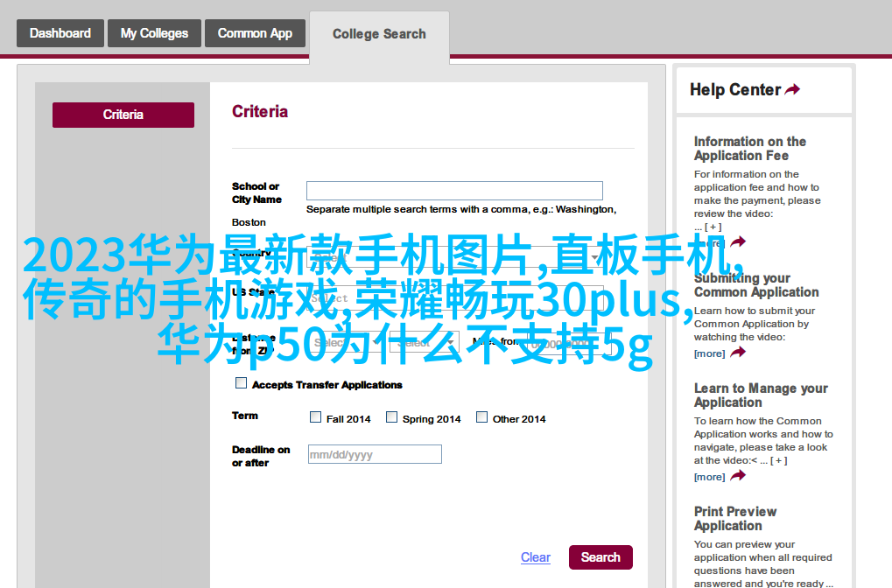Click the 'Accepts Transfer Applications' label

coord(327,385)
